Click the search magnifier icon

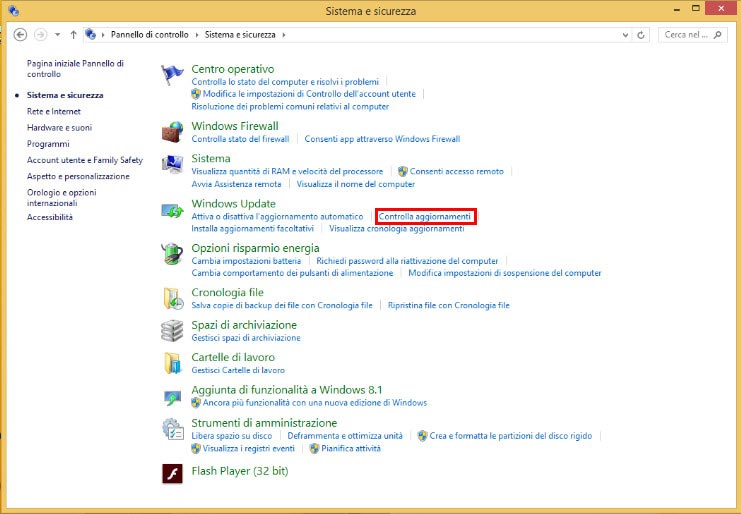pyautogui.click(x=717, y=34)
